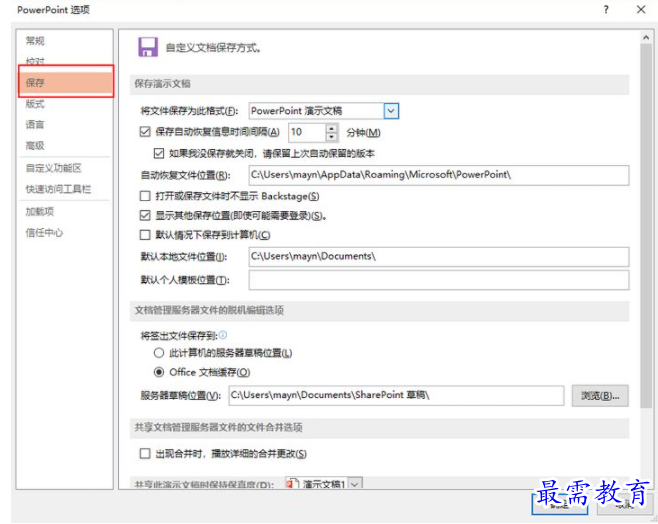
Task: Click the scrollbar up arrow
Action: [x=646, y=38]
